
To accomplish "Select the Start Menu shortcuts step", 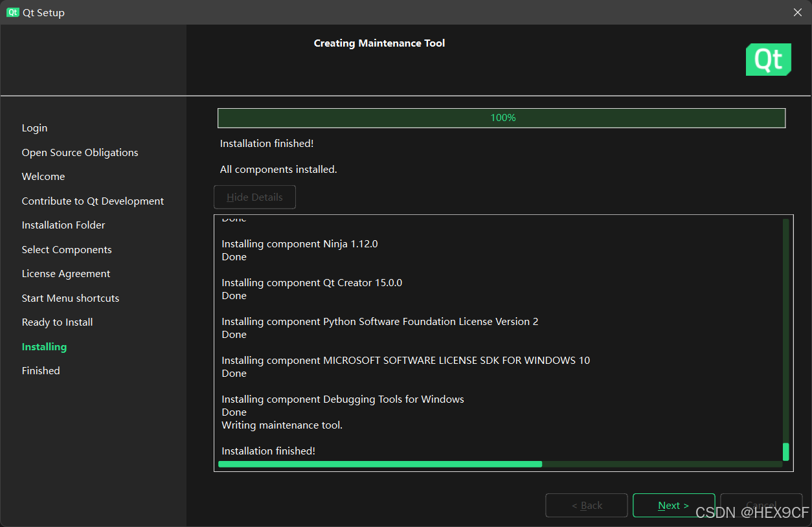I will coord(71,298).
